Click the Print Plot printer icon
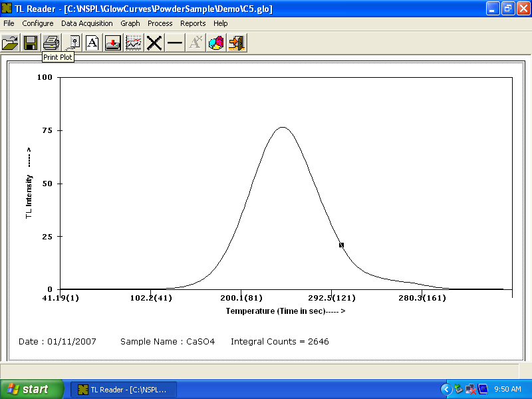This screenshot has width=532, height=399. [x=51, y=43]
